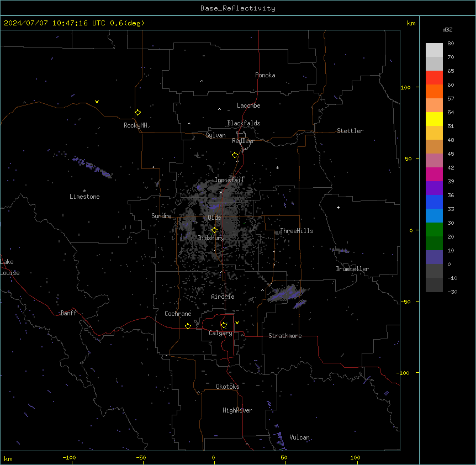The width and height of the screenshot is (476, 465).
Task: Select the Stettler label
Action: [x=350, y=131]
